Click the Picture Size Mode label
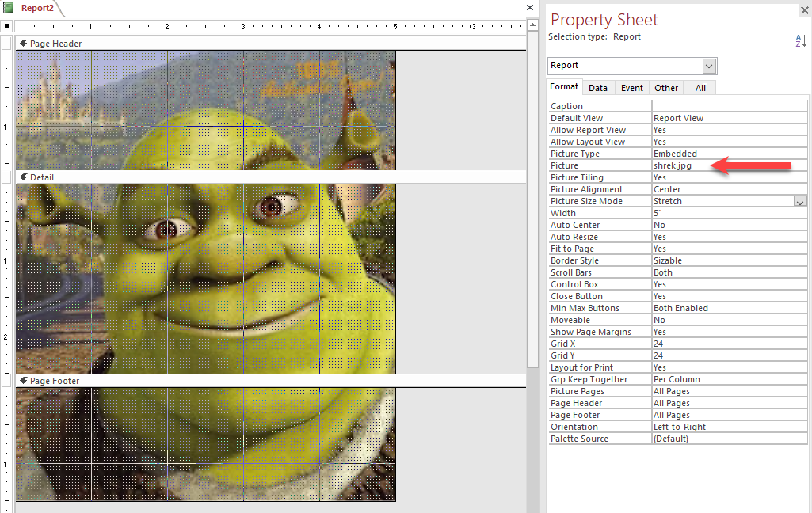This screenshot has height=513, width=812. 586,201
